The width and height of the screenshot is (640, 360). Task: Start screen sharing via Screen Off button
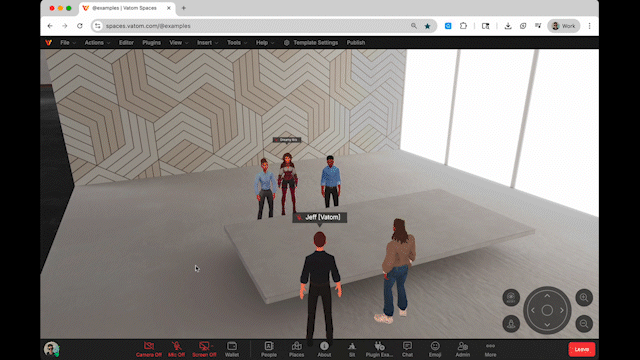[x=204, y=349]
